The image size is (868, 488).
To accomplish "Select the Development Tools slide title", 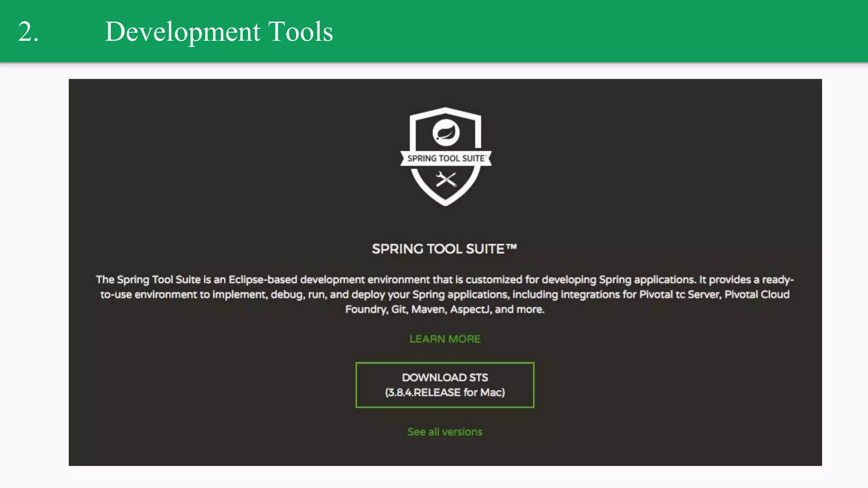I will [219, 32].
